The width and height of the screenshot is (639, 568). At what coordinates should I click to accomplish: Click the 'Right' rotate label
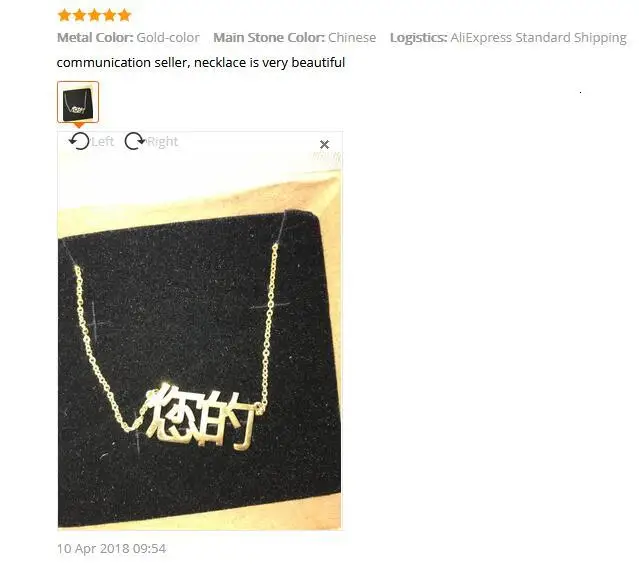pyautogui.click(x=162, y=142)
